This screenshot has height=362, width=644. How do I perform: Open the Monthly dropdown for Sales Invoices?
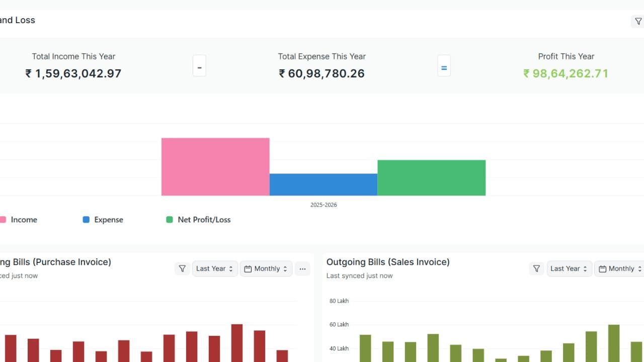click(x=622, y=268)
